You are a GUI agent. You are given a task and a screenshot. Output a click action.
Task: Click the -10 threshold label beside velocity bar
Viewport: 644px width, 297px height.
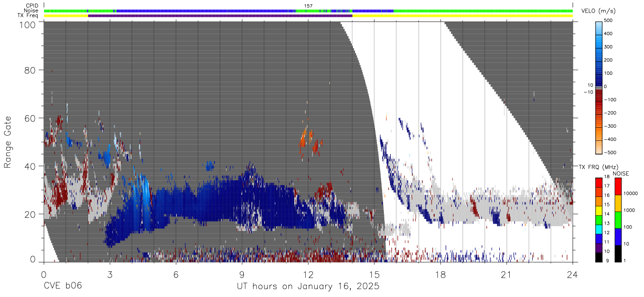coord(588,92)
